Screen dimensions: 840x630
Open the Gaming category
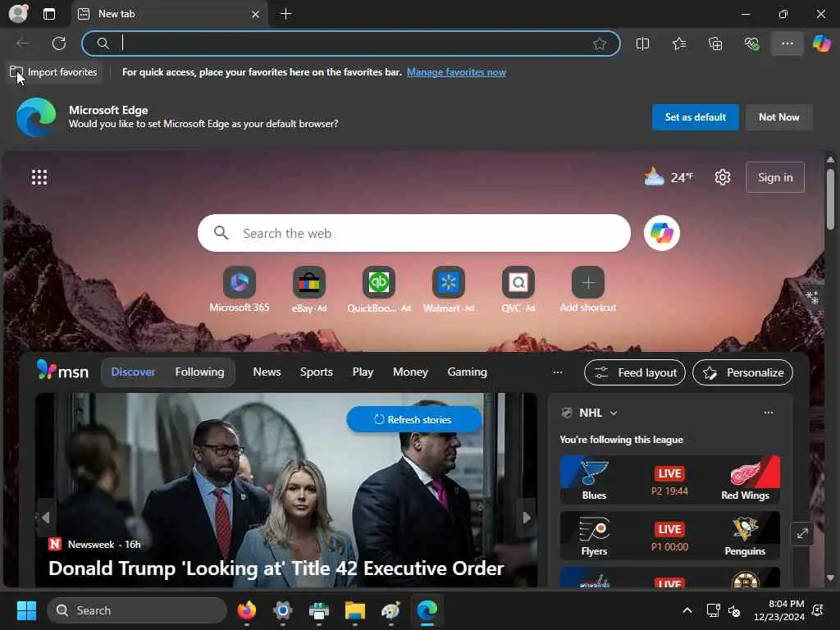pos(467,372)
